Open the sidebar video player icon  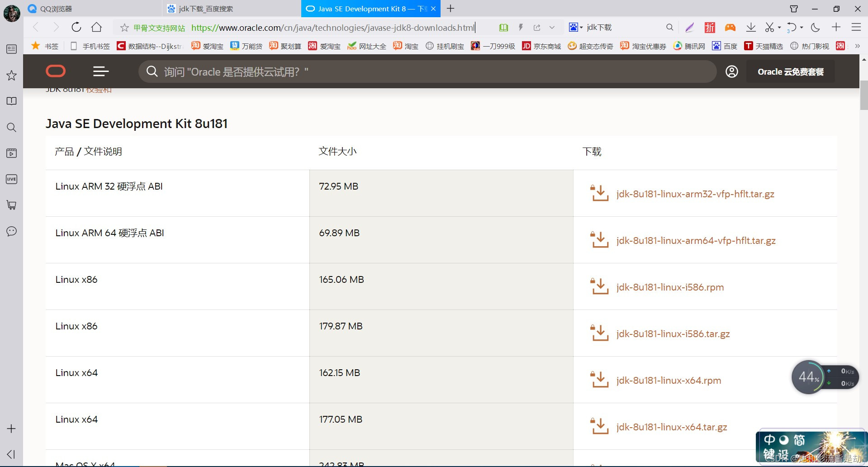click(12, 153)
